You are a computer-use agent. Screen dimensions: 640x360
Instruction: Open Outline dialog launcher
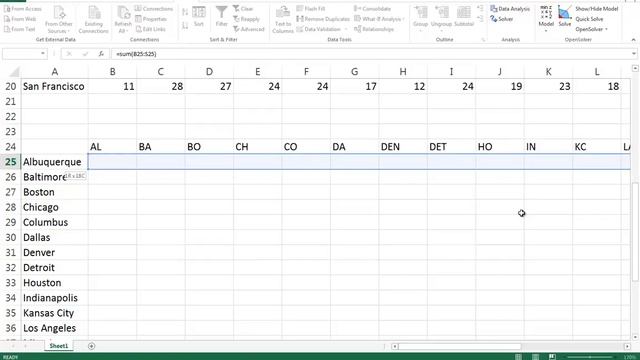(483, 40)
